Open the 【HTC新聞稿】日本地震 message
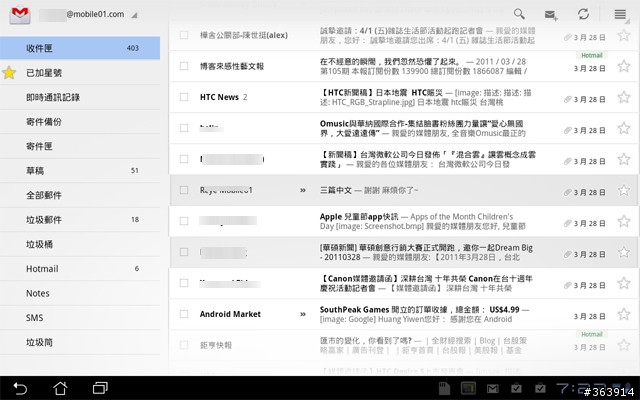The image size is (640, 400). tap(404, 97)
